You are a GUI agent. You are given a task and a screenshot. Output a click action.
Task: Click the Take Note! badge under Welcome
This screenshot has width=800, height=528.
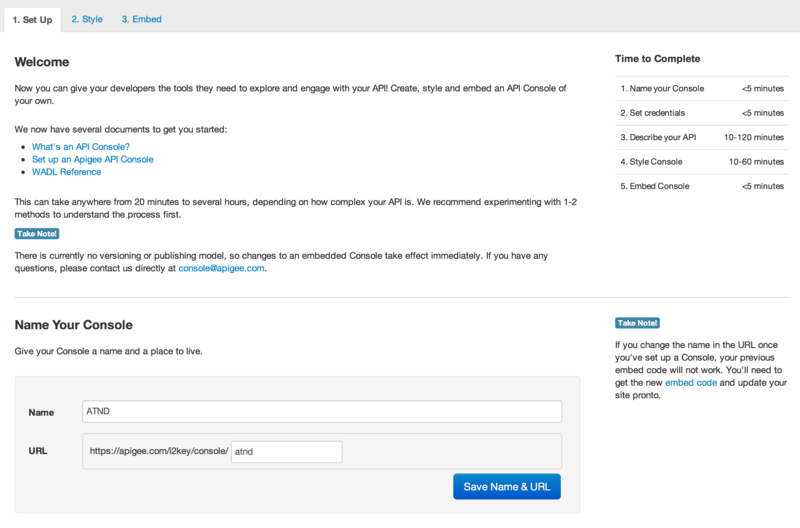coord(37,234)
